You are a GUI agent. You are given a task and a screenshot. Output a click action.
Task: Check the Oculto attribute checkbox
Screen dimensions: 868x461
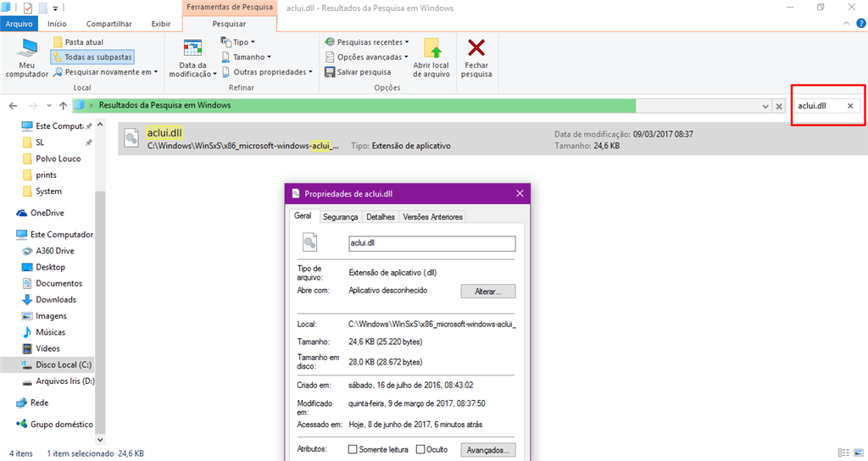(x=420, y=449)
